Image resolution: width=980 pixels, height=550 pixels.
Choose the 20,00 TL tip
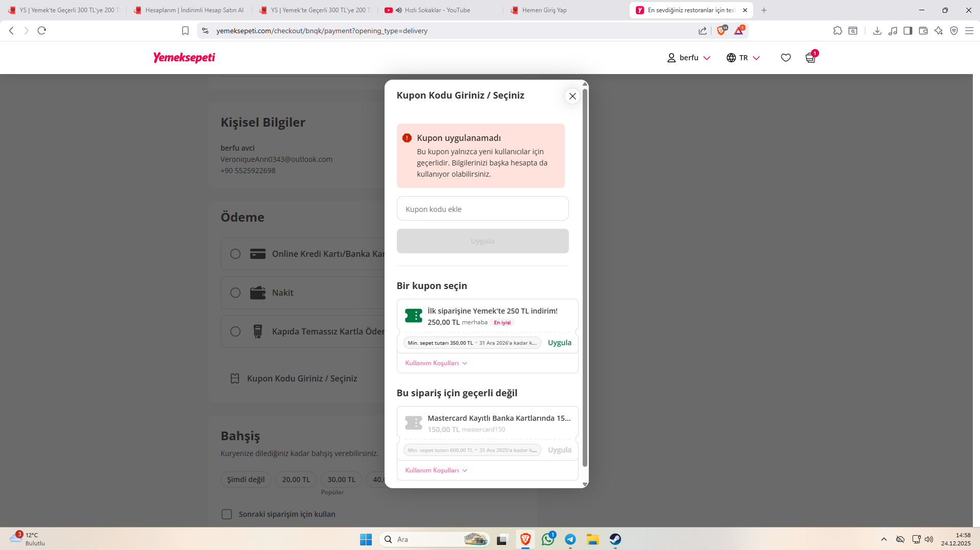296,480
